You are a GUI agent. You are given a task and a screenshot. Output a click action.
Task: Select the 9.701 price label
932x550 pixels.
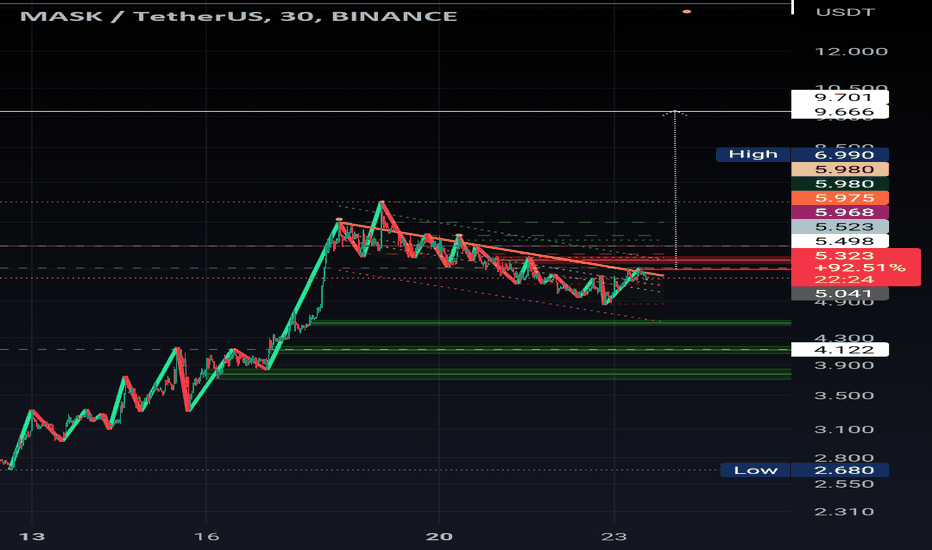(x=840, y=98)
